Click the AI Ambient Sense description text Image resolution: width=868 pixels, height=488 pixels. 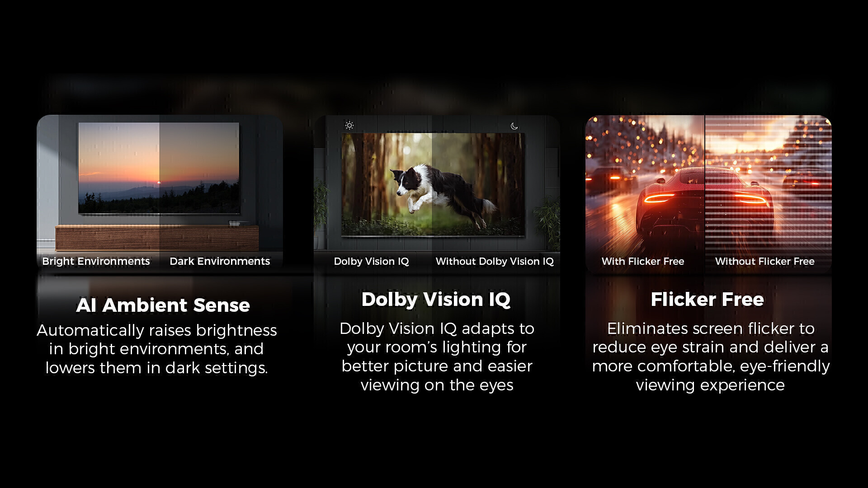[157, 349]
